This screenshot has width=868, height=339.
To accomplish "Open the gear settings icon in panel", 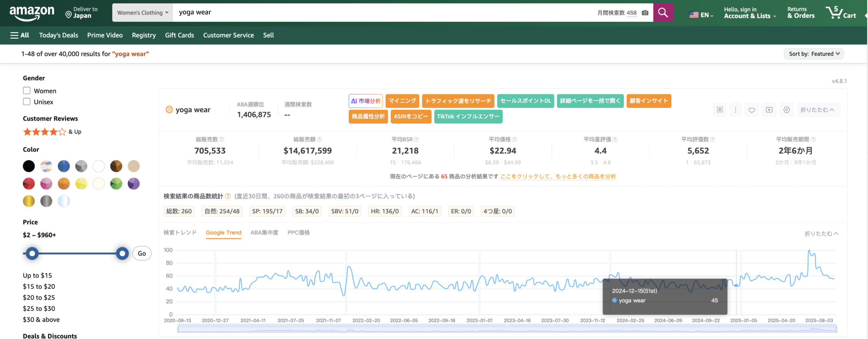I will click(x=787, y=110).
